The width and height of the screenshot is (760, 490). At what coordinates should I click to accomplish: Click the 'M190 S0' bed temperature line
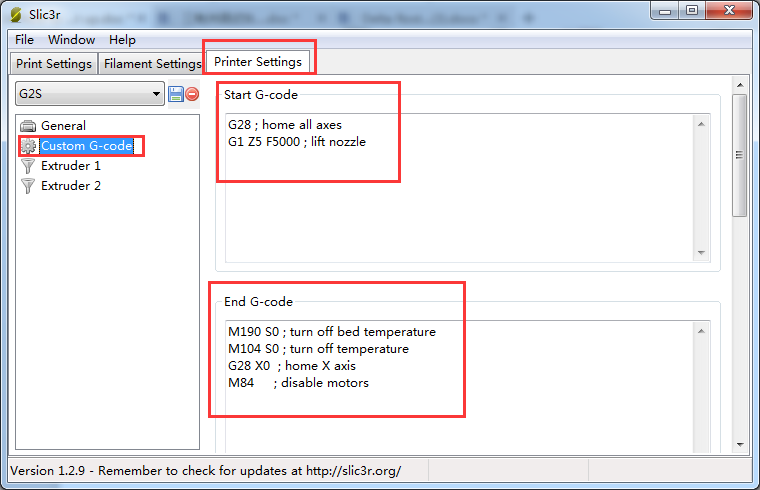pyautogui.click(x=332, y=332)
